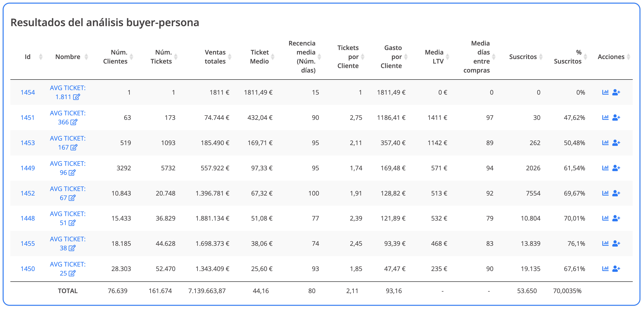The height and width of the screenshot is (310, 644).
Task: Open chart icon for row 1455
Action: point(605,243)
